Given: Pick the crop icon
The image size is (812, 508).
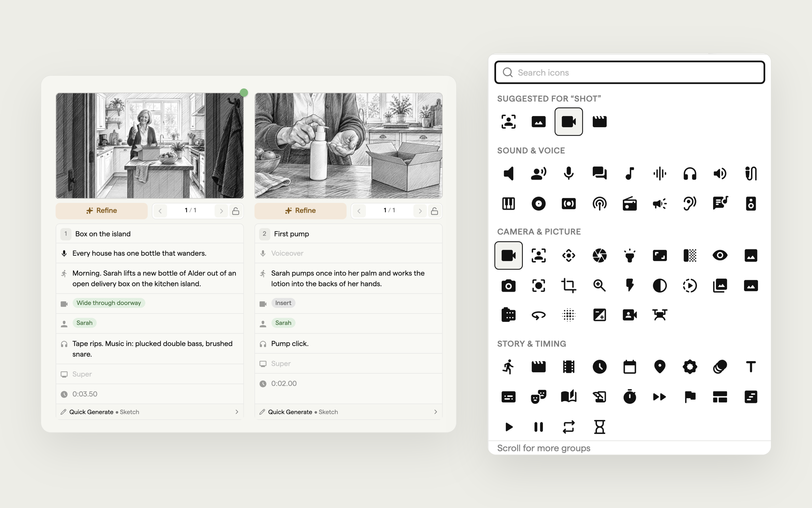Looking at the screenshot, I should coord(568,285).
